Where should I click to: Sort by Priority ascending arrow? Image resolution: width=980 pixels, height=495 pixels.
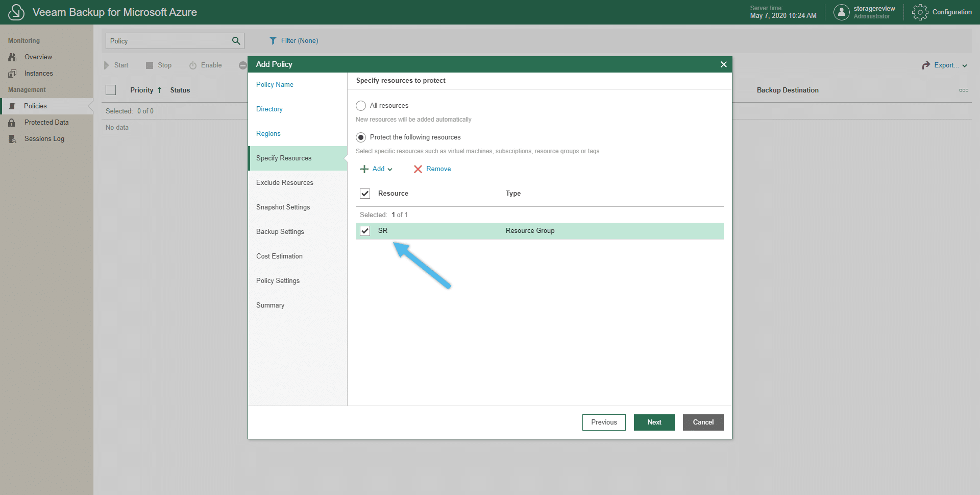(159, 90)
